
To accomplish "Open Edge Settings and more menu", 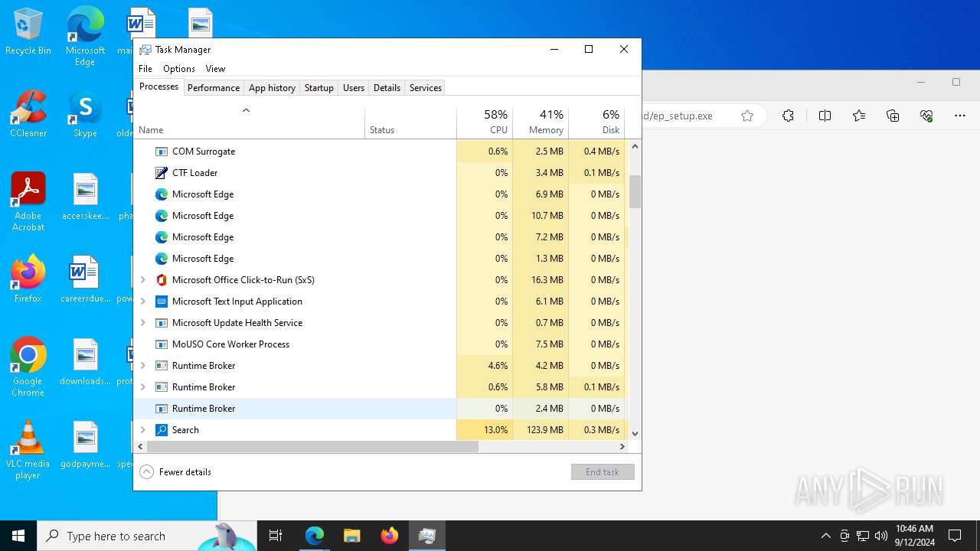I will (x=960, y=116).
